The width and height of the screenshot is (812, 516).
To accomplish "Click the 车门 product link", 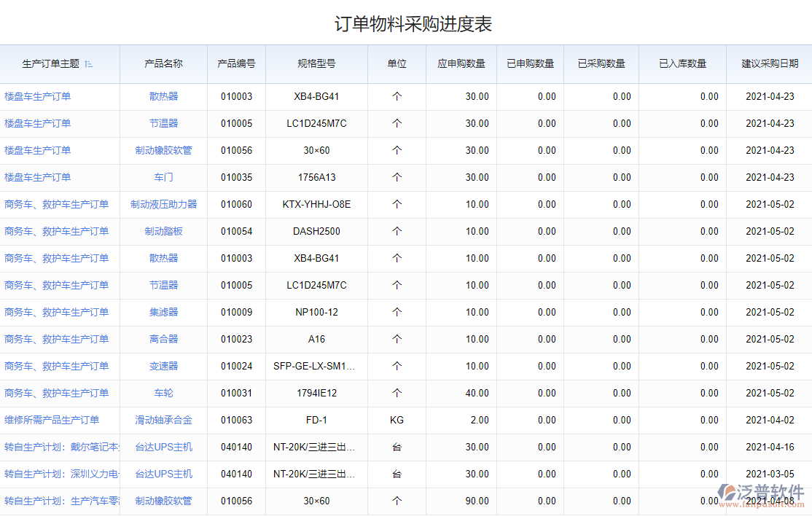I will pos(163,177).
